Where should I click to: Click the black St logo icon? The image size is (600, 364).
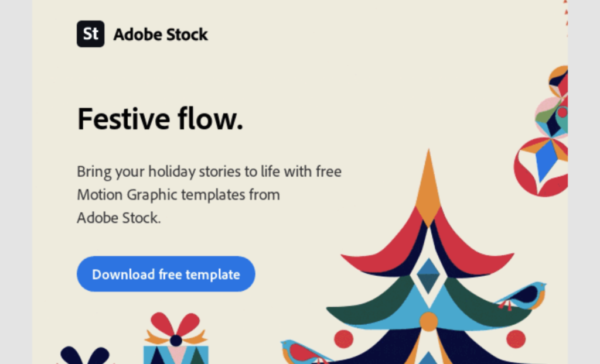coord(91,34)
